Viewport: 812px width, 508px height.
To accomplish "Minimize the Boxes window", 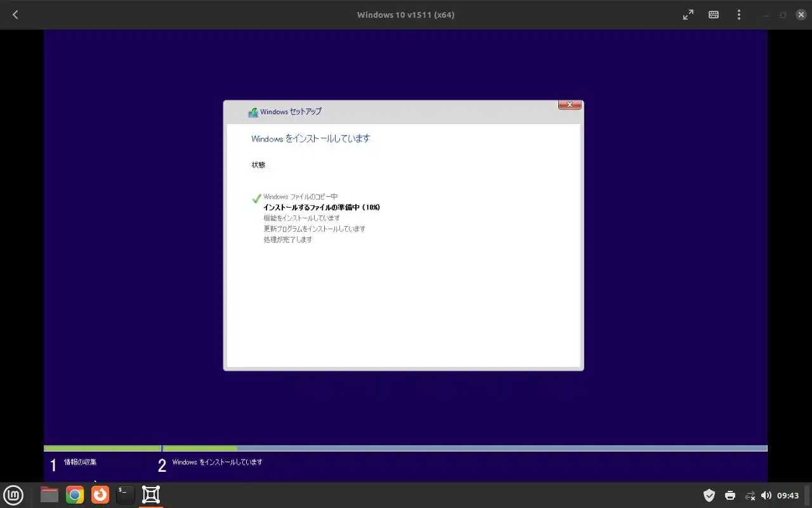I will click(x=767, y=15).
